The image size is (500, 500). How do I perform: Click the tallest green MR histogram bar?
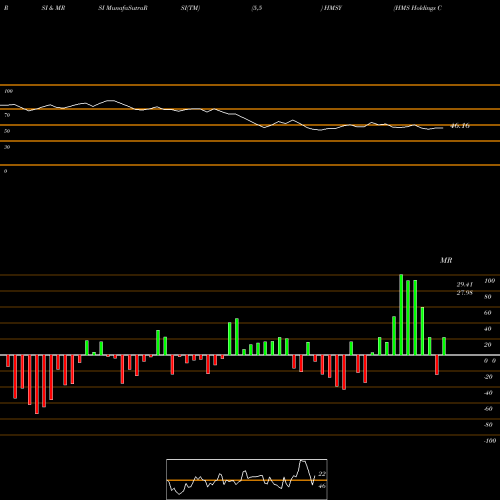click(401, 315)
